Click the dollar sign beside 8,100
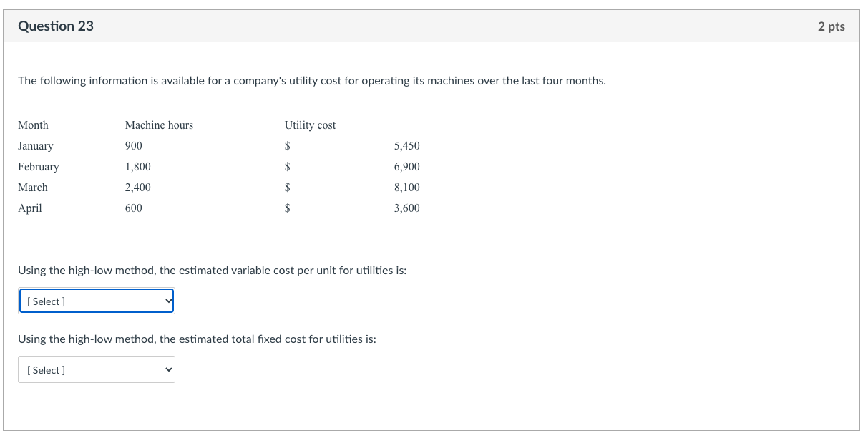Viewport: 868px width, 441px height. coord(288,187)
